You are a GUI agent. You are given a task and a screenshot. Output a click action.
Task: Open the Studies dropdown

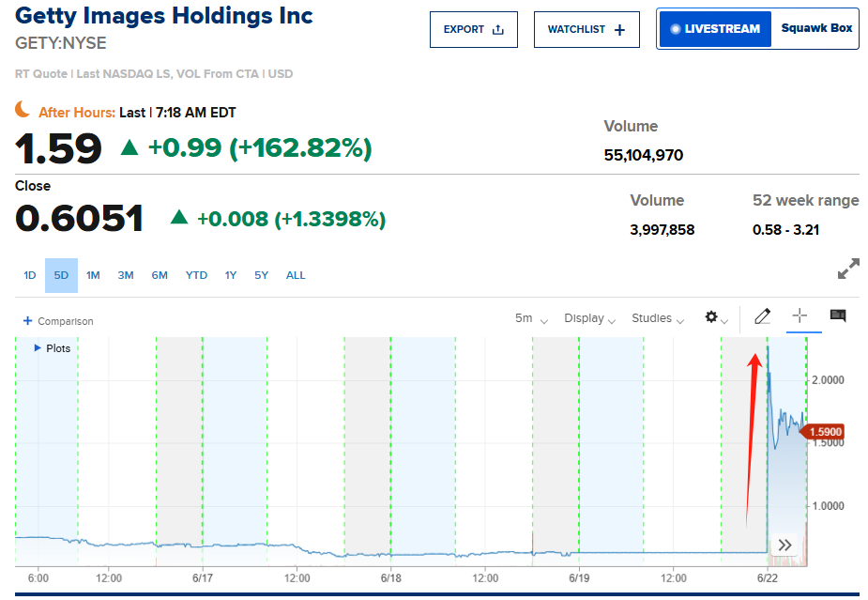[x=658, y=318]
